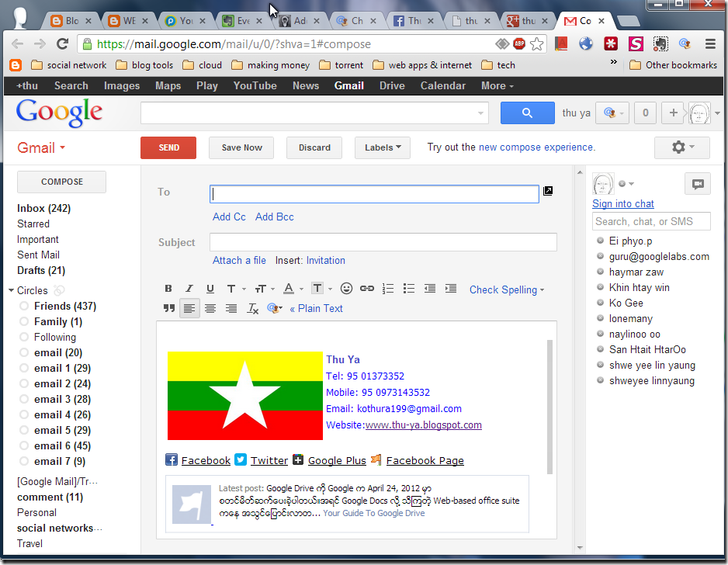This screenshot has height=565, width=728.
Task: Remove formatting with Tx icon
Action: 252,308
